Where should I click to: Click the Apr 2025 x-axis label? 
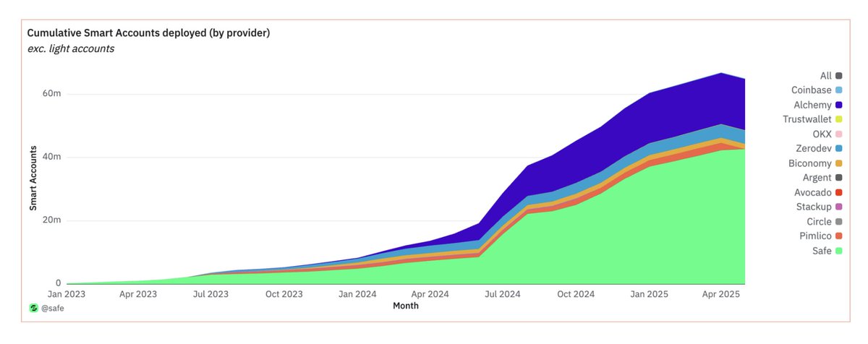(x=721, y=295)
